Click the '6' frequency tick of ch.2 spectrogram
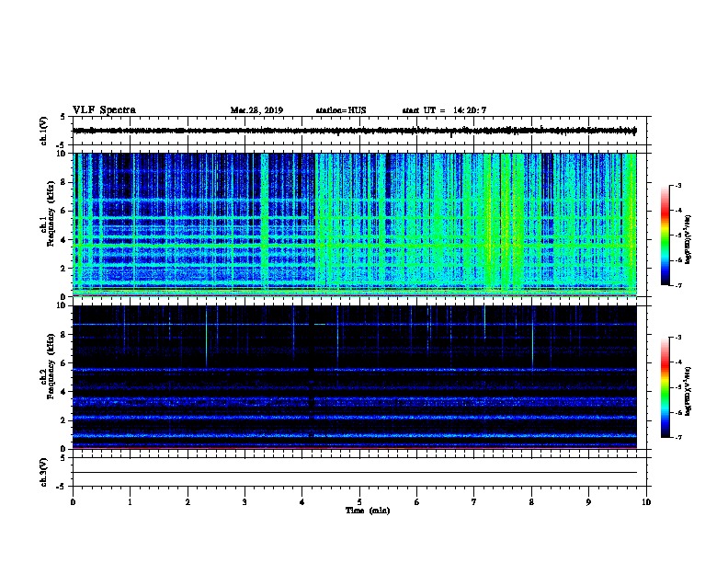 tap(64, 363)
